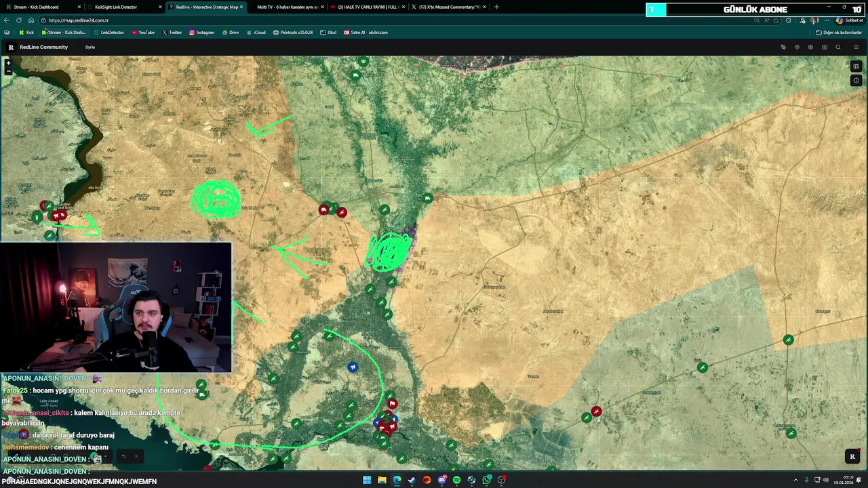Click the camera snapshot icon in RedLine toolbar

[824, 47]
